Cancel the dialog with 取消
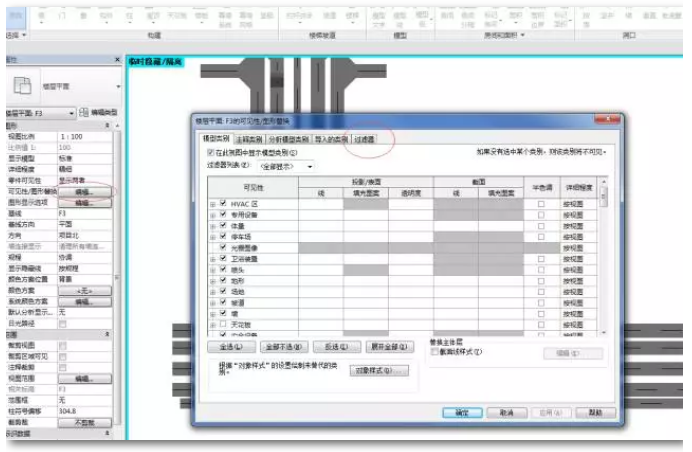Viewport: 692px width, 452px height. click(x=507, y=413)
